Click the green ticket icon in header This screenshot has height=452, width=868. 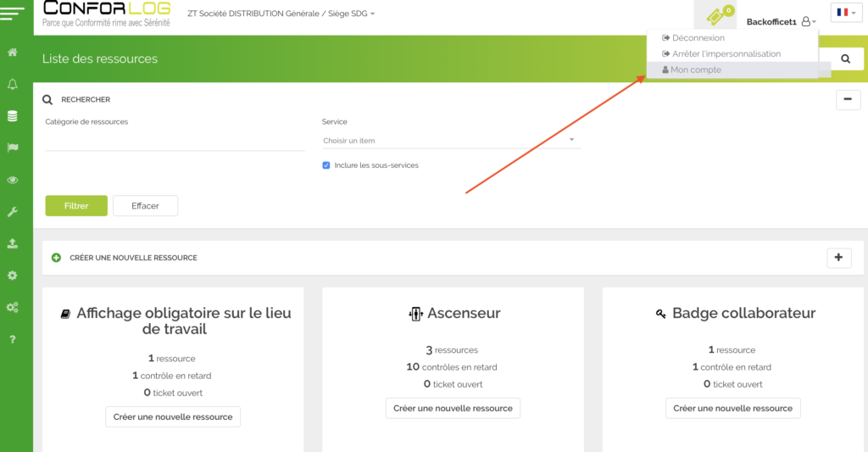(715, 17)
